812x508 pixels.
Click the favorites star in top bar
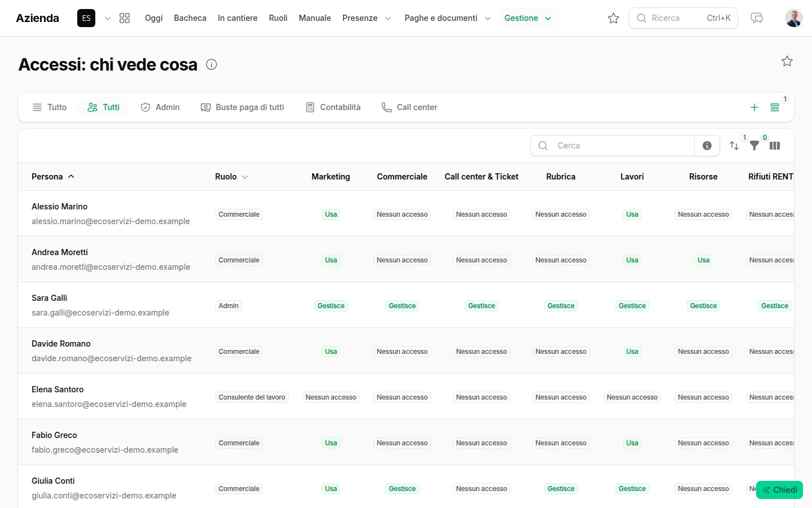(x=614, y=18)
